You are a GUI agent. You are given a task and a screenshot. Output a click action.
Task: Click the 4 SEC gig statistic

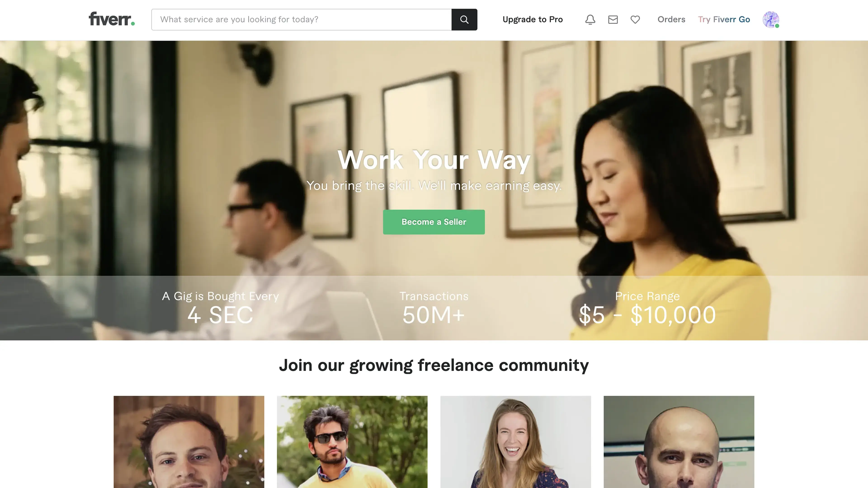(220, 315)
